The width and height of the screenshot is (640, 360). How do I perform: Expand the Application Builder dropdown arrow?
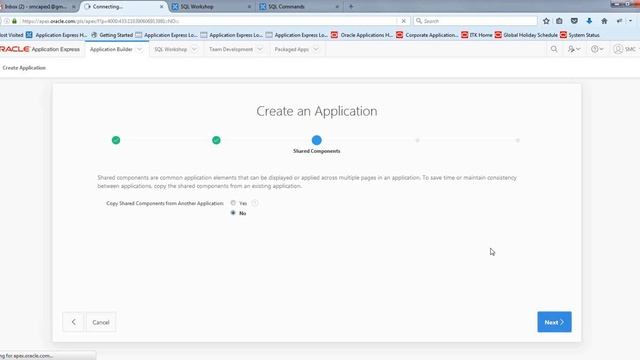[140, 49]
